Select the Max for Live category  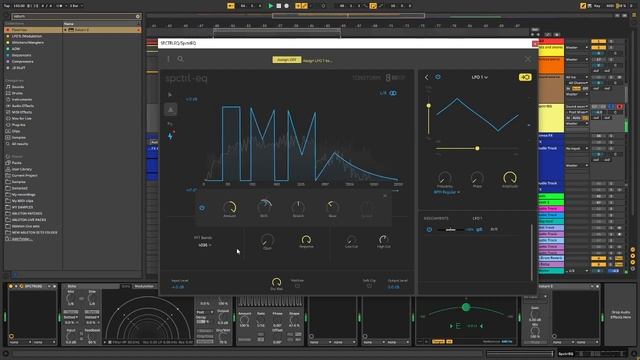pos(22,118)
